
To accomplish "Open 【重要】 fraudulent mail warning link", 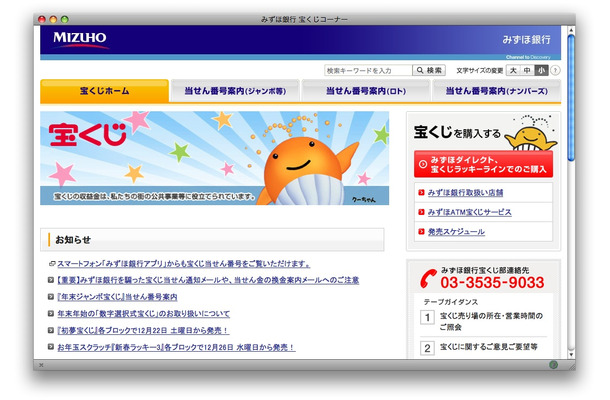I will (x=208, y=280).
